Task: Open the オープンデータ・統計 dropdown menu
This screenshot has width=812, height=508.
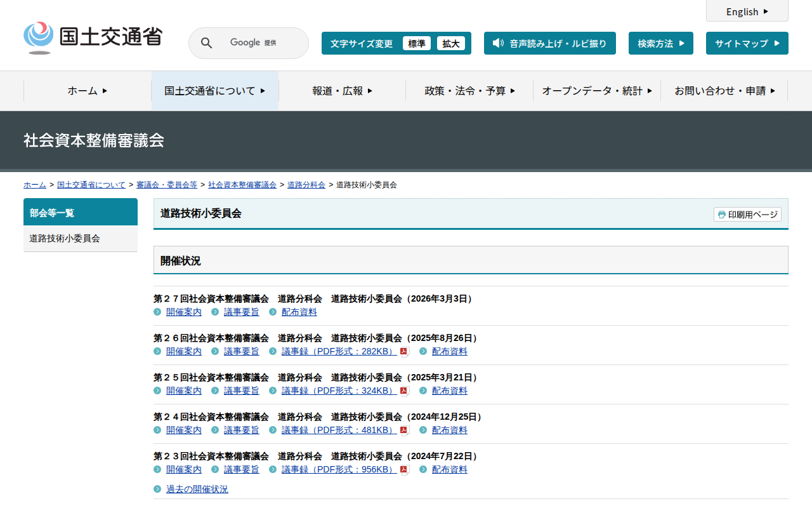Action: [x=596, y=91]
